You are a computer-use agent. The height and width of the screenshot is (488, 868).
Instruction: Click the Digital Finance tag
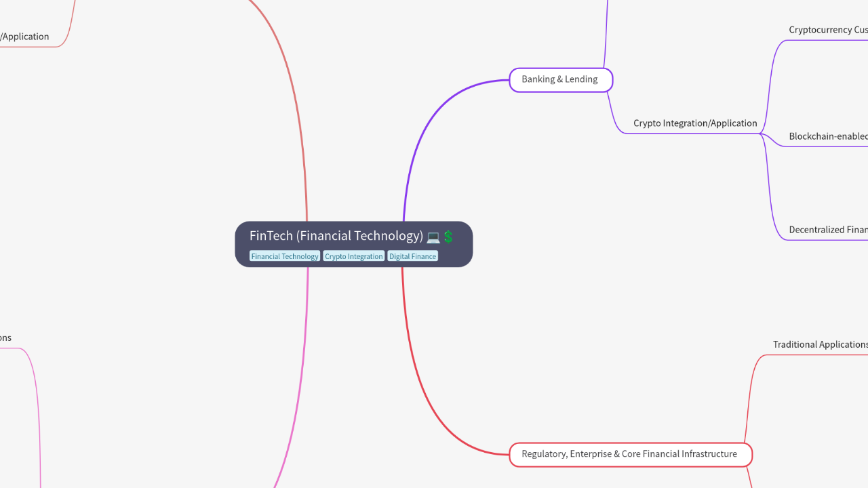(x=413, y=256)
